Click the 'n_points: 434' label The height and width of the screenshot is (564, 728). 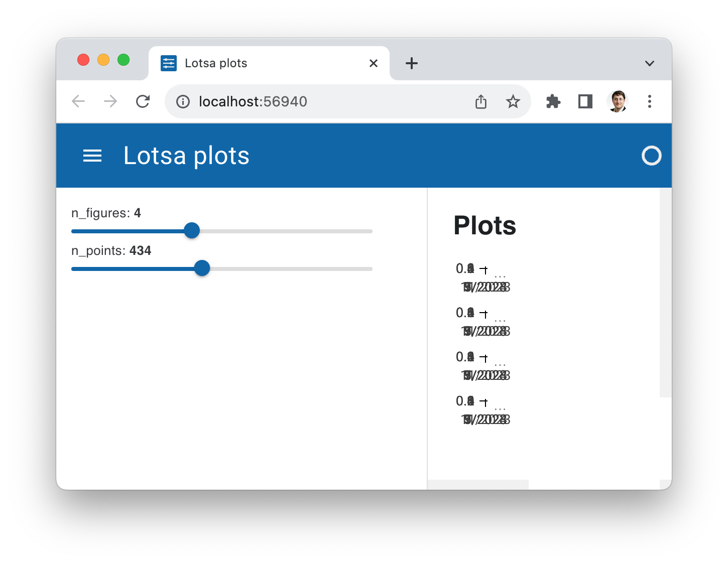(111, 251)
